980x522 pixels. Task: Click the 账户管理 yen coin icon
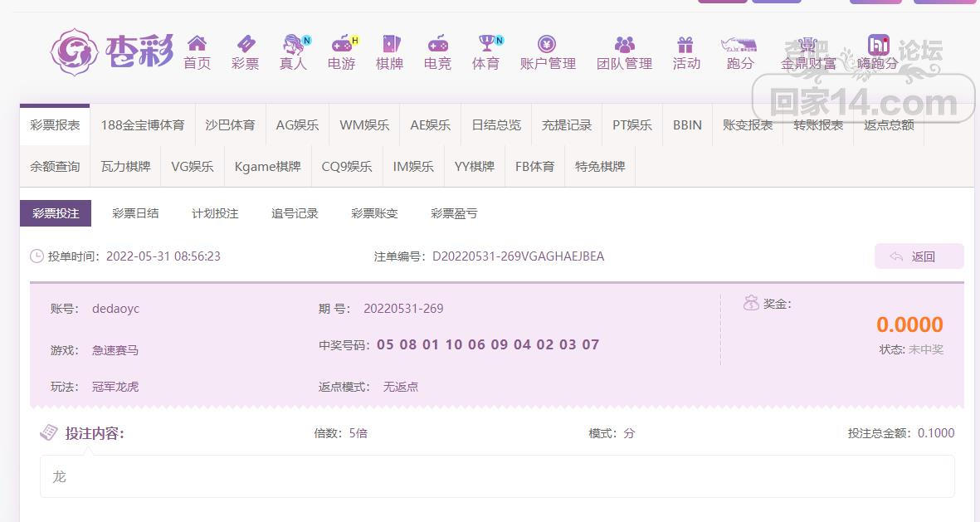pyautogui.click(x=547, y=44)
